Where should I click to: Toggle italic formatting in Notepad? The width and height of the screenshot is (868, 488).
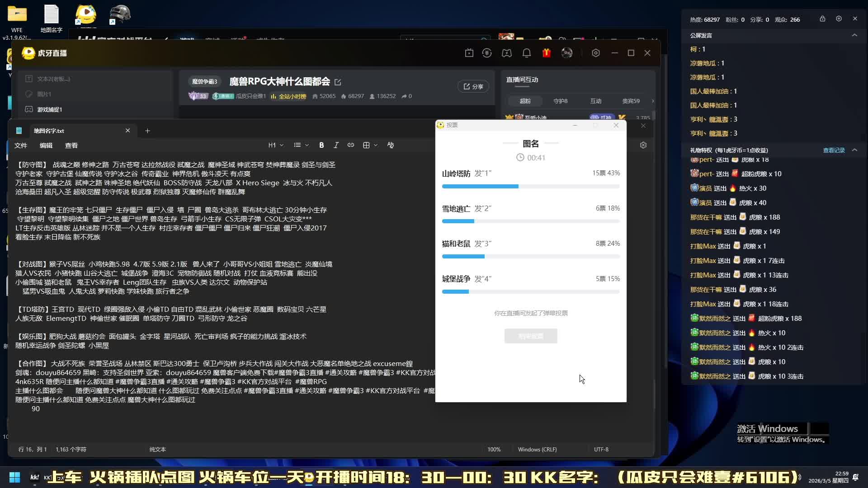[x=336, y=145]
